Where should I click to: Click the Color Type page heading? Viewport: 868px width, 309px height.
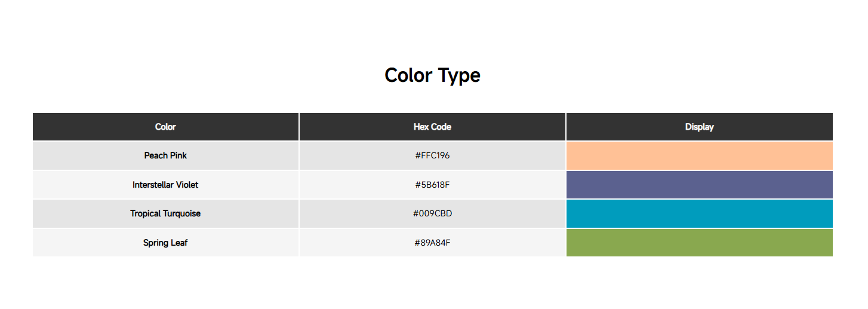432,75
